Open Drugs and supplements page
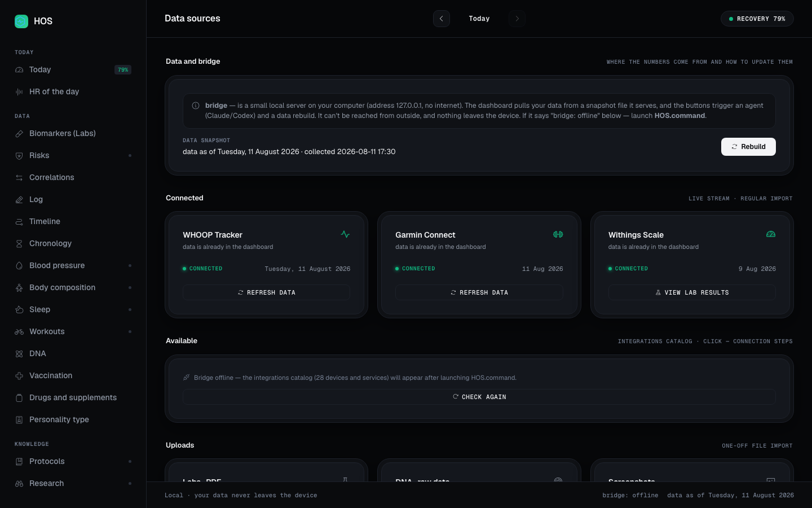The height and width of the screenshot is (508, 812). [73, 398]
